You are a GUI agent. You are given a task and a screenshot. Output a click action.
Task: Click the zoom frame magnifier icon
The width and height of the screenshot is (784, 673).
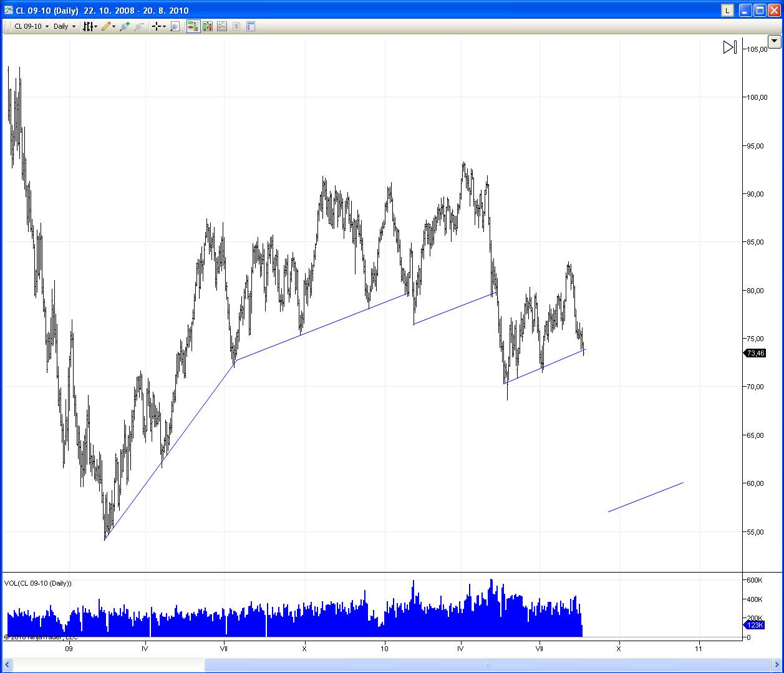[x=175, y=26]
